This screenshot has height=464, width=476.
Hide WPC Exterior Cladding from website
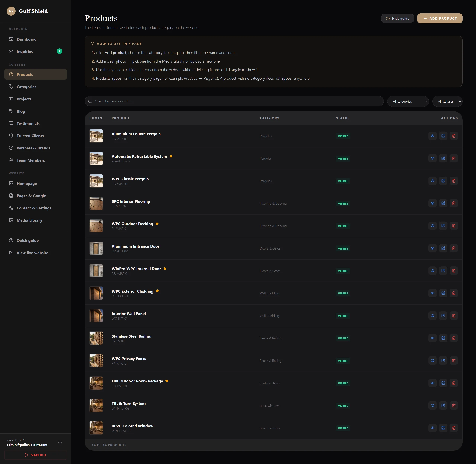click(x=432, y=293)
